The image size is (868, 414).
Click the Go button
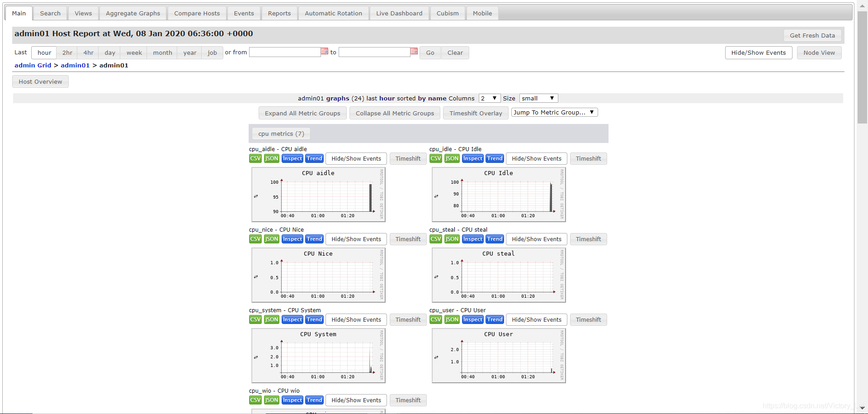430,52
